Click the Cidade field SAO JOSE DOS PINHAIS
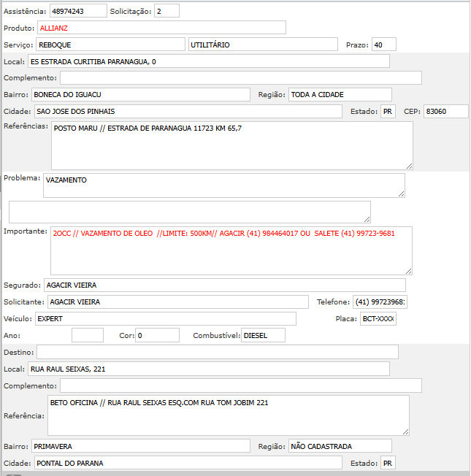 click(x=188, y=112)
